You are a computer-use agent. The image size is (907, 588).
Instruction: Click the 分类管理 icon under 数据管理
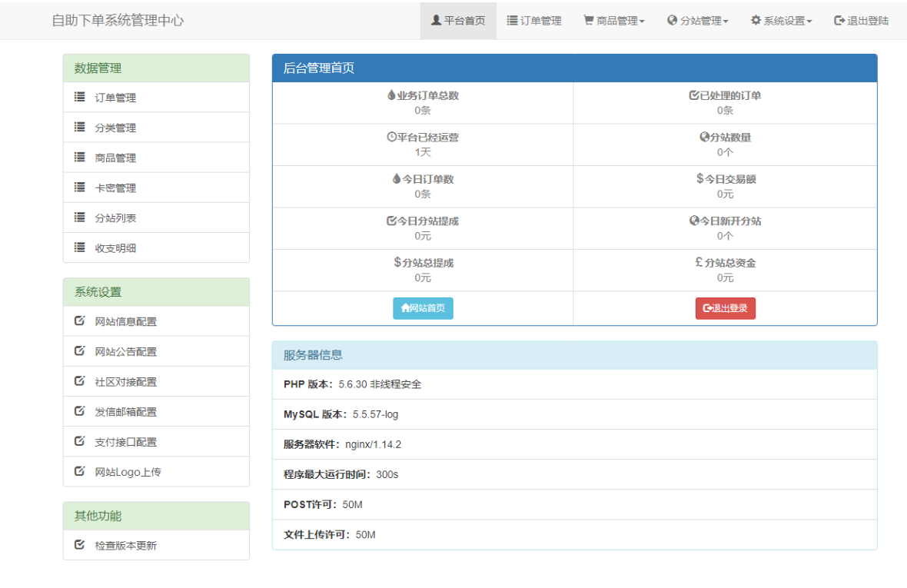[x=78, y=127]
